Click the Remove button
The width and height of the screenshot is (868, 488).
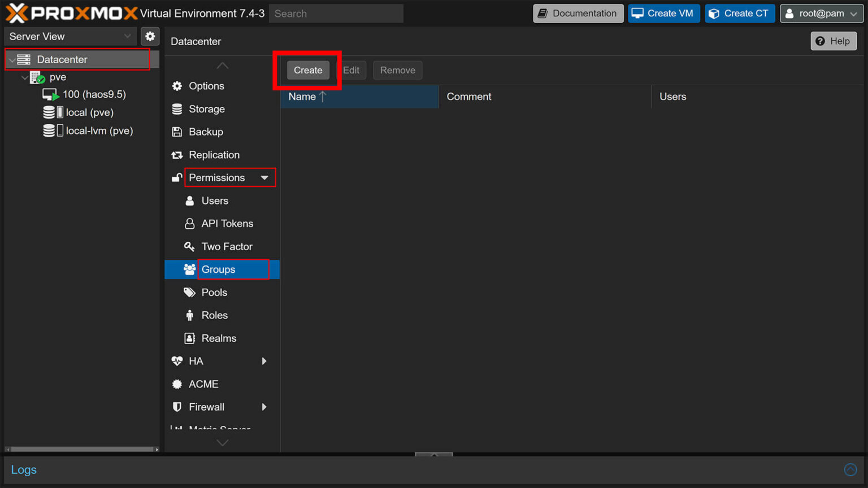click(x=397, y=70)
